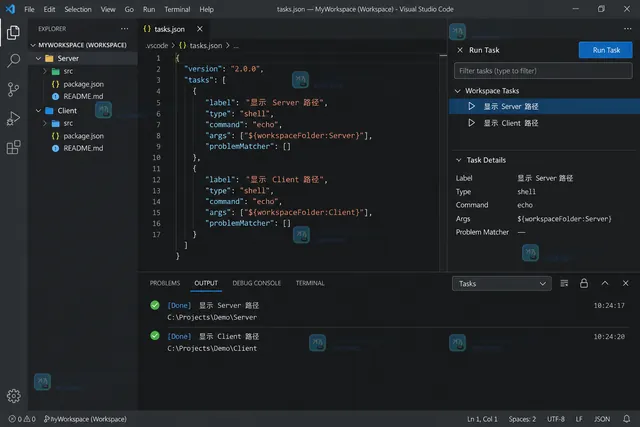Click the C:\Projects\Demo\Client output path
The width and height of the screenshot is (640, 427).
click(212, 348)
